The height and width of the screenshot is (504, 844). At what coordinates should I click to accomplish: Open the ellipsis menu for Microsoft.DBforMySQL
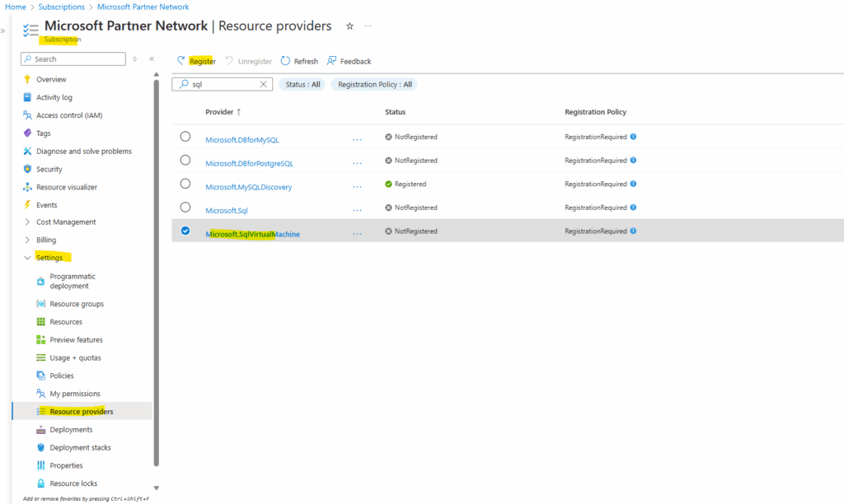[357, 140]
